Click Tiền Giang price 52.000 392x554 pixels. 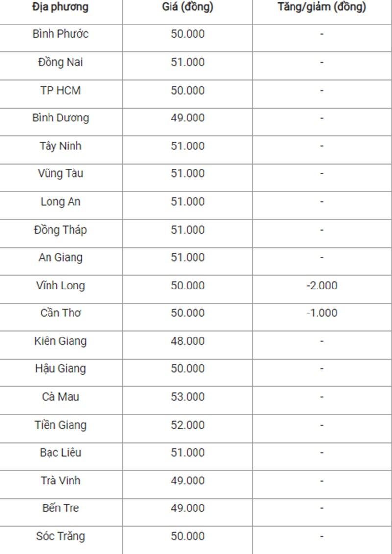188,425
